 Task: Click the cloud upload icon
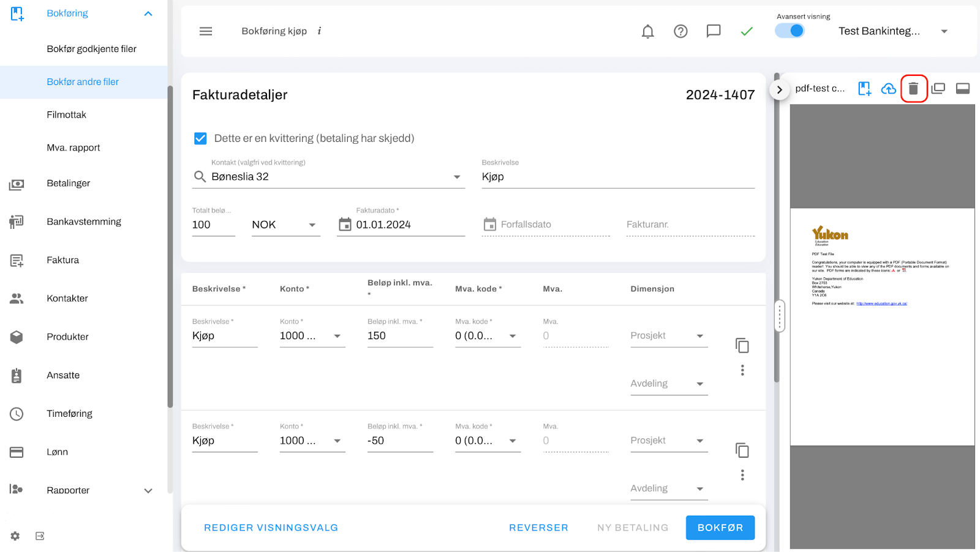click(x=889, y=89)
